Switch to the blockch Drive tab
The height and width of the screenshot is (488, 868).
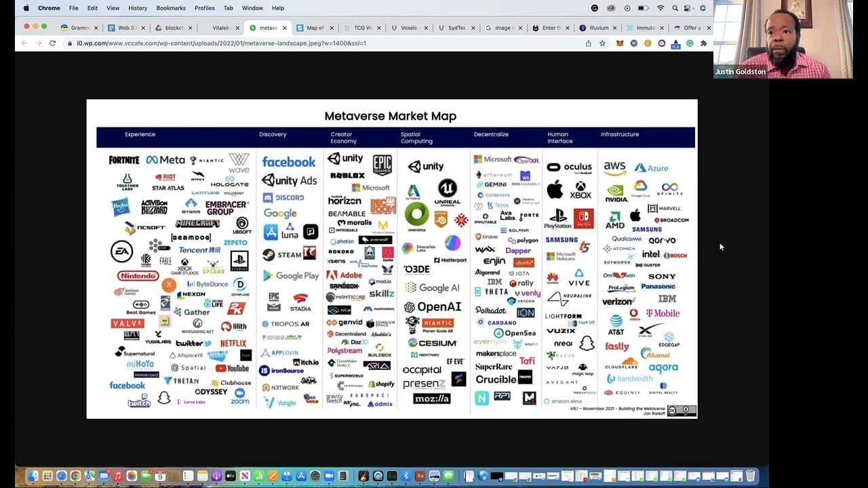tap(173, 28)
